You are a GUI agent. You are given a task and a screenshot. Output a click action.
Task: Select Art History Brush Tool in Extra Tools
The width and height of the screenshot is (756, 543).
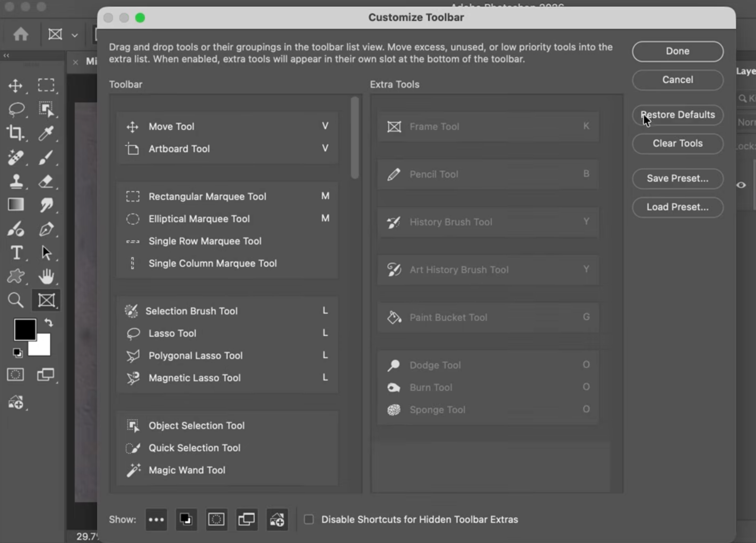[488, 270]
